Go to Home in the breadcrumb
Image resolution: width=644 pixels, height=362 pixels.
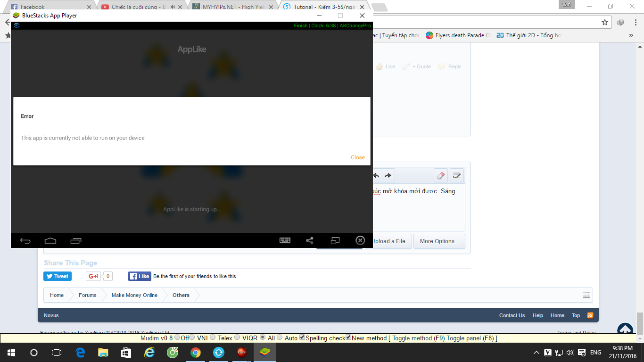coord(57,295)
